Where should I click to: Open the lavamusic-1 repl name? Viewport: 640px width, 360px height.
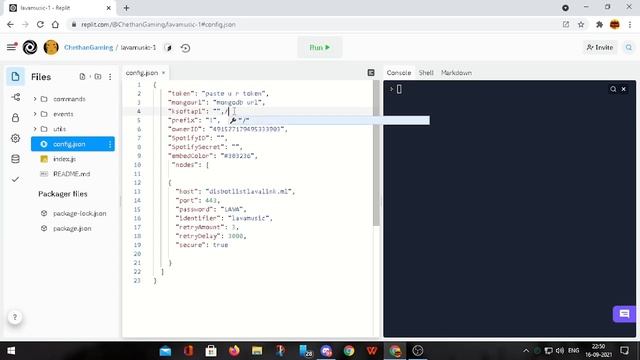tap(138, 47)
